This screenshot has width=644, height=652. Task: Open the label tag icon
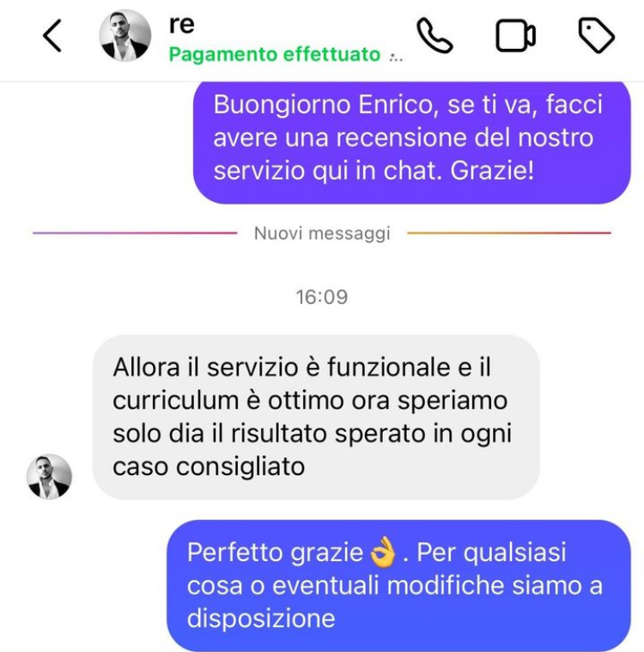coord(596,35)
